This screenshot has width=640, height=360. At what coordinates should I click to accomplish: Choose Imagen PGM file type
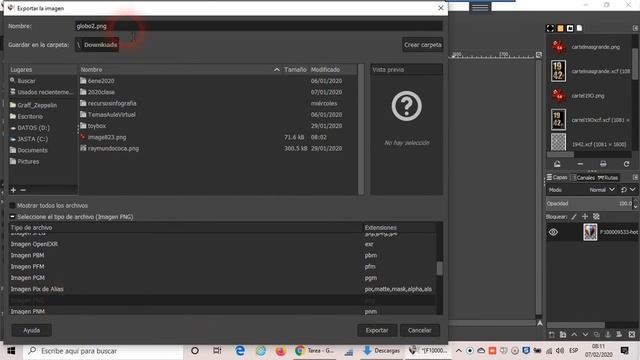(x=222, y=278)
